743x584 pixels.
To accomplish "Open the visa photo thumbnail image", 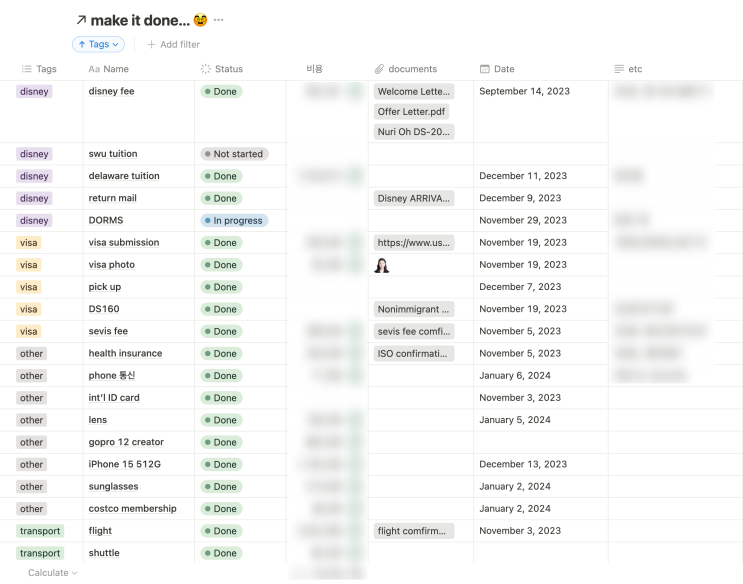I will click(381, 265).
